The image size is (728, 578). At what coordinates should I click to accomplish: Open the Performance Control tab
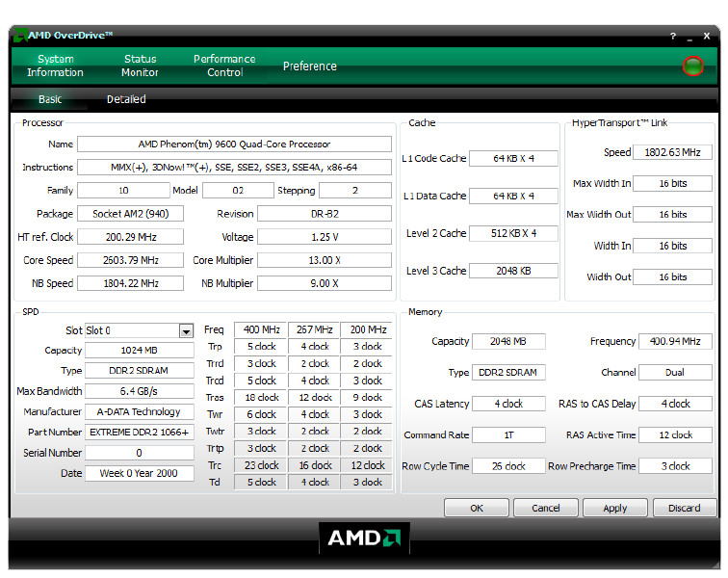click(224, 66)
